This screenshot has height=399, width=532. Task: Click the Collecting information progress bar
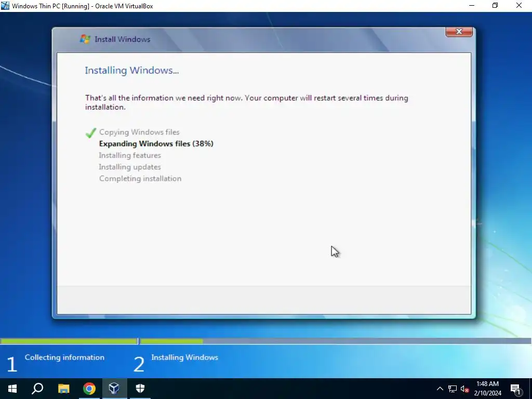point(69,341)
